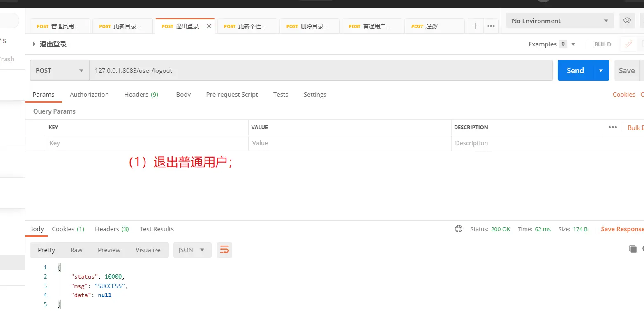Switch to the Authorization tab
The height and width of the screenshot is (332, 644).
tap(89, 94)
